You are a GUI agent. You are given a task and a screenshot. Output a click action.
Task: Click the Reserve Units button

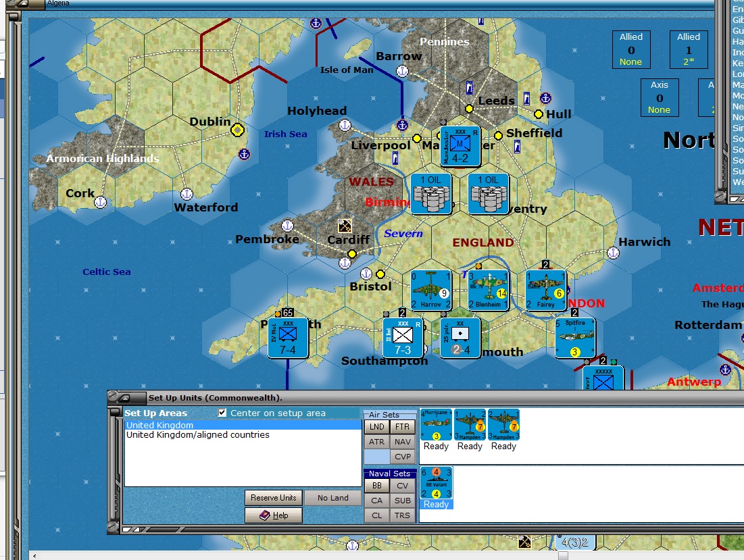click(x=273, y=498)
